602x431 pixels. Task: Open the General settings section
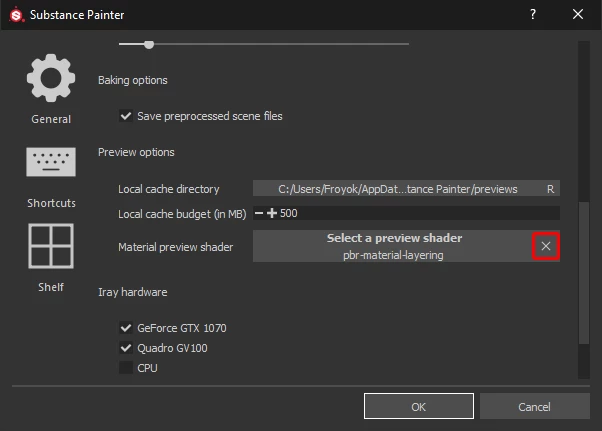(51, 89)
